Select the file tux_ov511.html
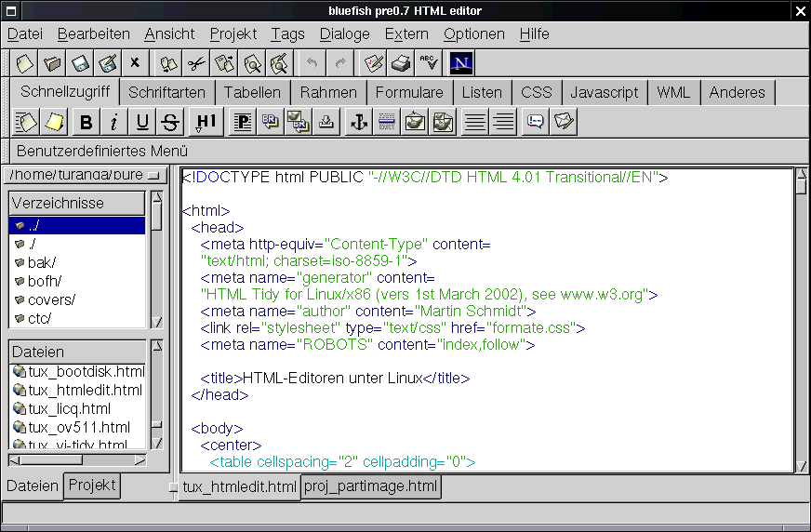 pos(79,428)
